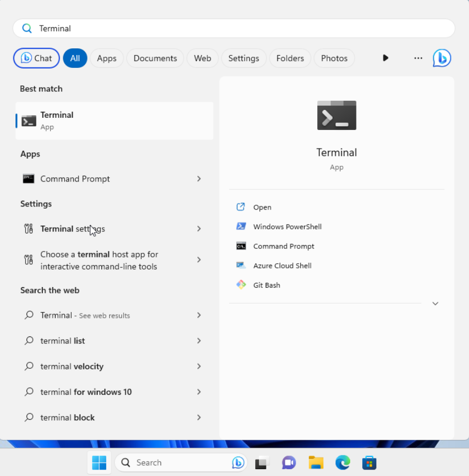Open Terminal settings wrench item
The height and width of the screenshot is (476, 469).
click(73, 229)
